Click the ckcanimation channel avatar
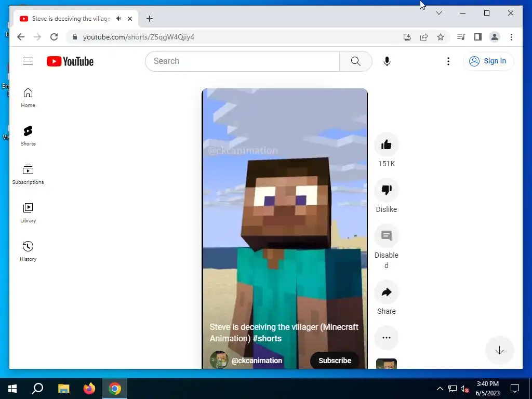Screen dimensions: 532x399 pos(219,360)
